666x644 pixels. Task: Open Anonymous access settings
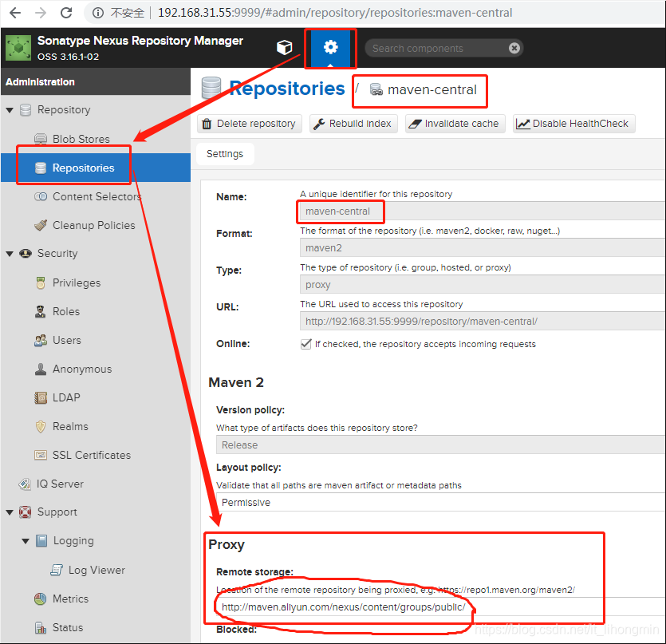tap(82, 369)
